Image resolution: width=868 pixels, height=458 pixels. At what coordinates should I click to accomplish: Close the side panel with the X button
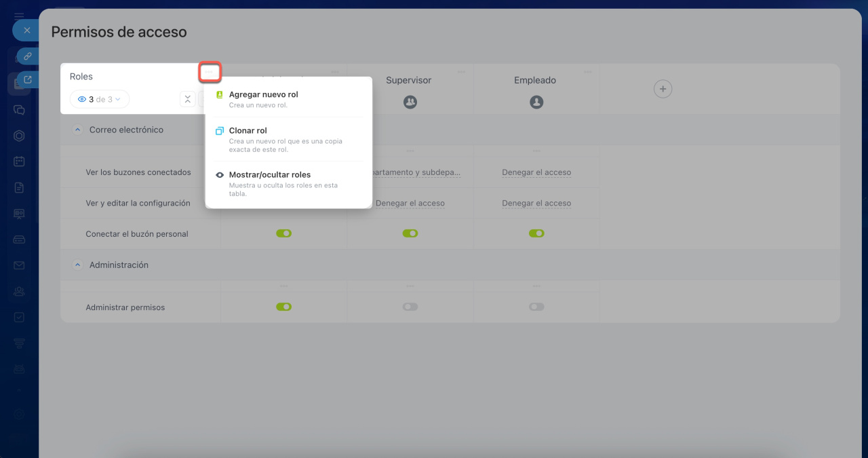pyautogui.click(x=26, y=31)
